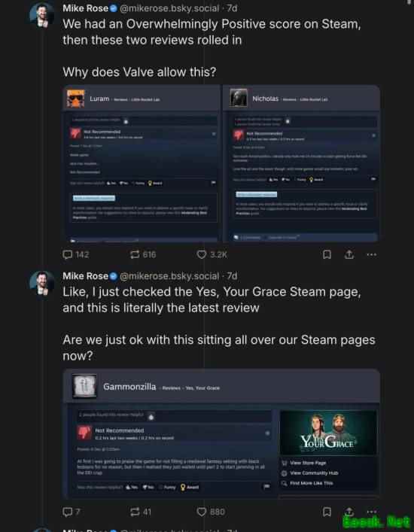Repost the second post with 41 reposts
The height and width of the screenshot is (532, 414).
pos(141,512)
